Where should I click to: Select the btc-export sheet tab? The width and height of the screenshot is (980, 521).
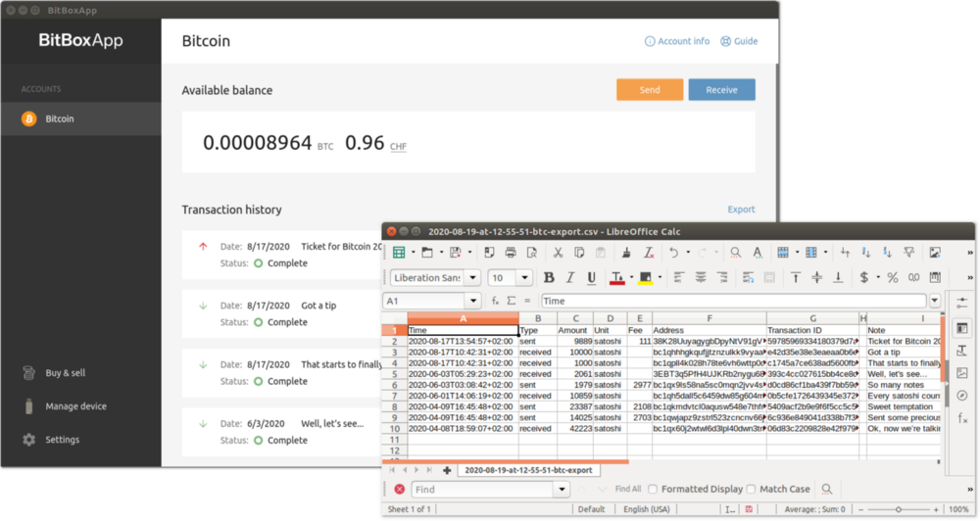pos(528,470)
